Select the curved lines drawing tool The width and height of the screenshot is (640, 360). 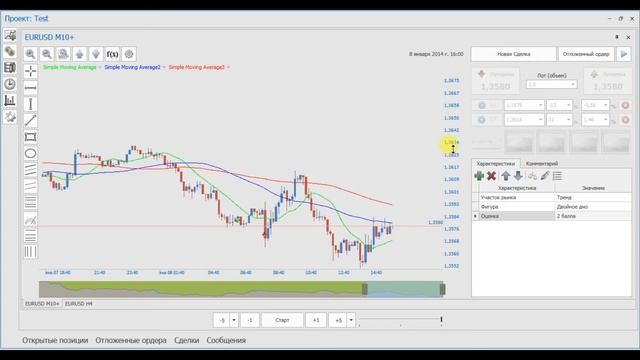(x=31, y=220)
